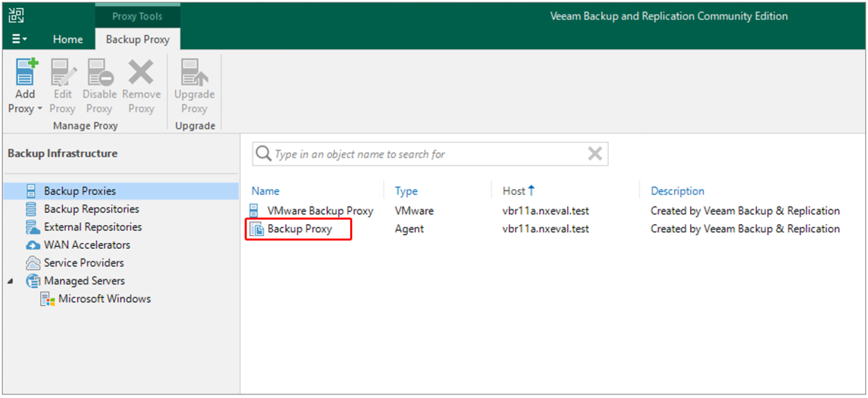Select the Backup Proxy agent row
The image size is (868, 398).
click(546, 229)
